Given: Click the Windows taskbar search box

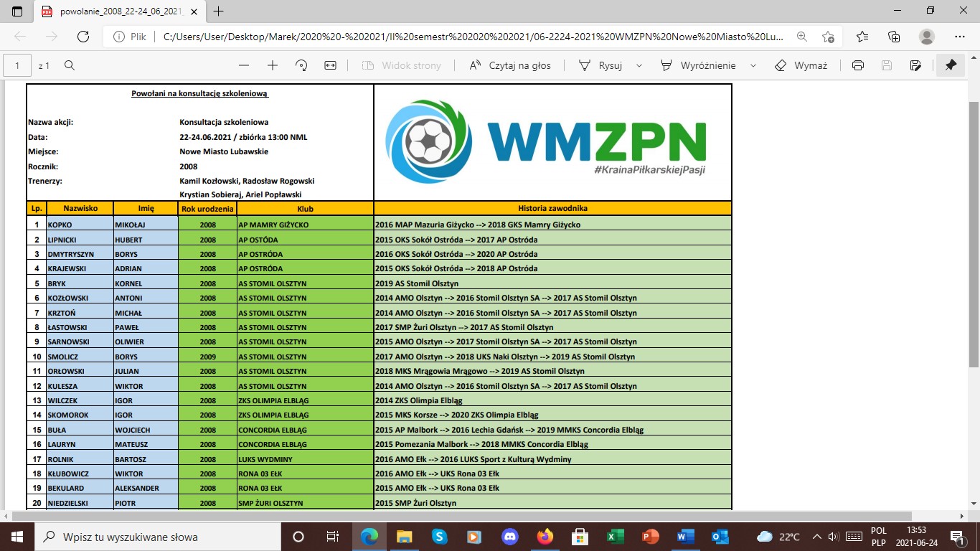Looking at the screenshot, I should click(x=158, y=536).
